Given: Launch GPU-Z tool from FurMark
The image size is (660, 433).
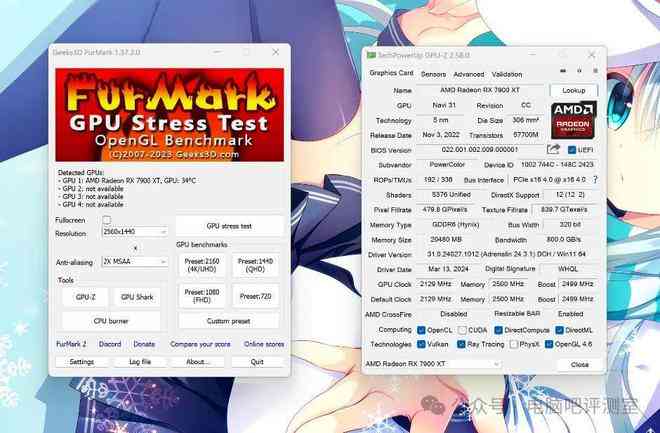Looking at the screenshot, I should [x=85, y=297].
